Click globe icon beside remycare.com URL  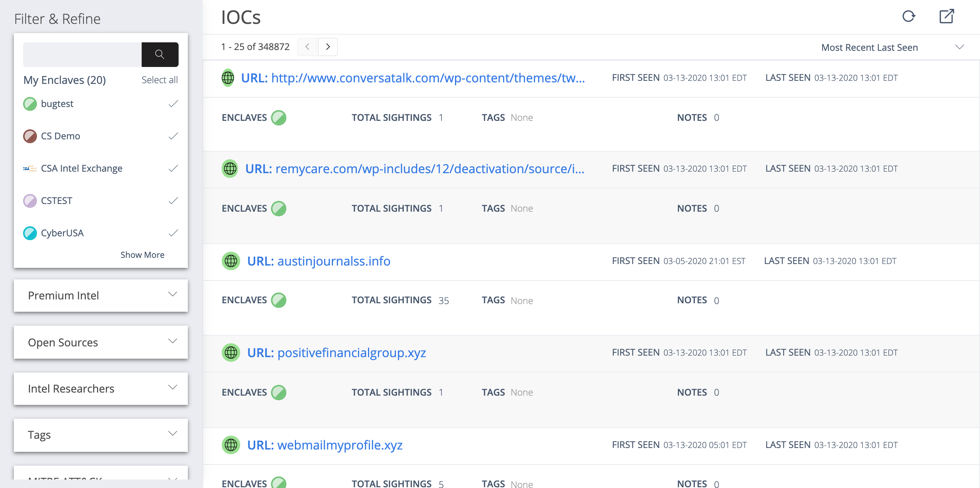coord(230,169)
